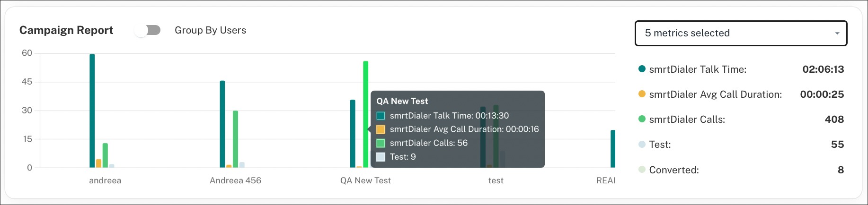The width and height of the screenshot is (868, 205).
Task: Toggle smrtDialer Avg Call Duration legend dot
Action: (642, 94)
